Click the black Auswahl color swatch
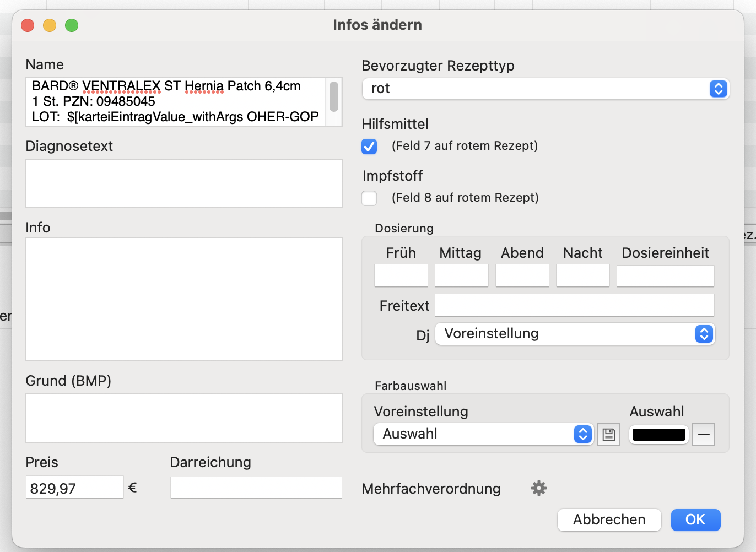Screen dimensions: 756x552 click(659, 435)
